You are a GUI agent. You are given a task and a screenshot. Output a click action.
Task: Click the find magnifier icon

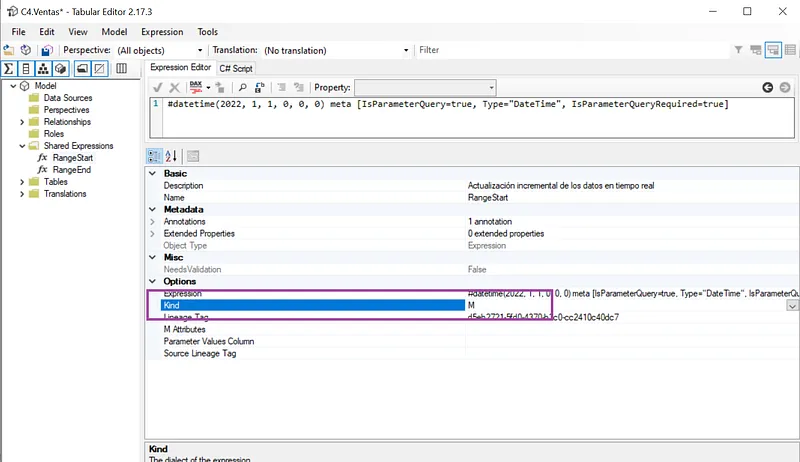[x=242, y=88]
